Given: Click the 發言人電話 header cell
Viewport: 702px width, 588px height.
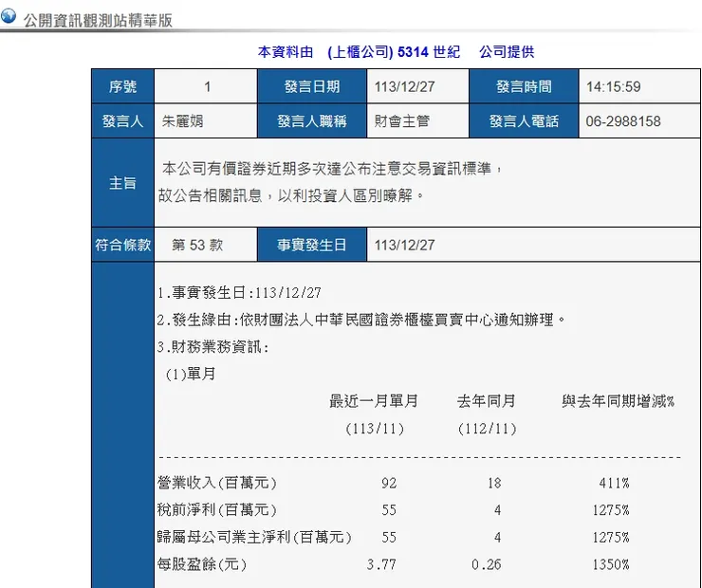Looking at the screenshot, I should coord(524,120).
